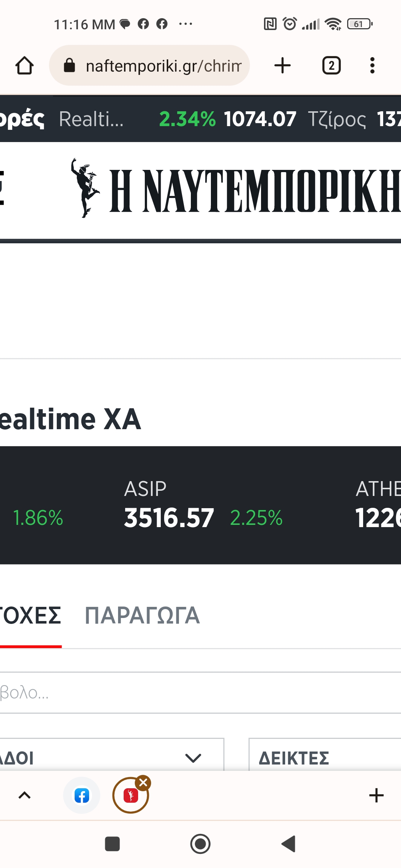Expand the bottom tab bar with up chevron
This screenshot has width=401, height=868.
pyautogui.click(x=25, y=796)
